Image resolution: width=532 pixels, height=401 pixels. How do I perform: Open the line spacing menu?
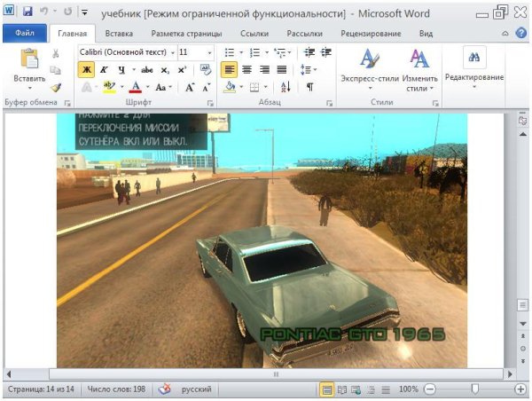[x=309, y=70]
